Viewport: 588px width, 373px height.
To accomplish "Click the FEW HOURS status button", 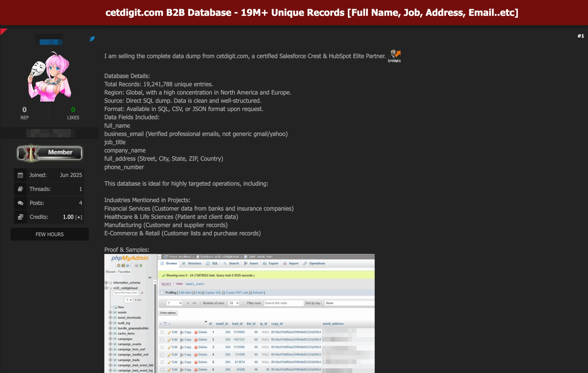I will [50, 234].
